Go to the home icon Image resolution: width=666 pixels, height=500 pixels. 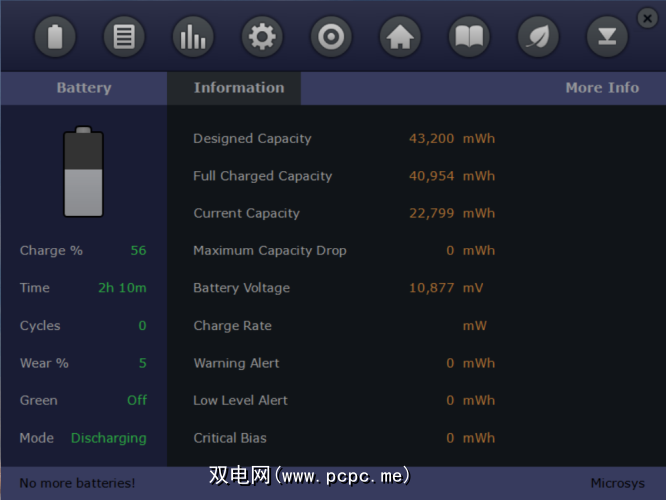(400, 38)
